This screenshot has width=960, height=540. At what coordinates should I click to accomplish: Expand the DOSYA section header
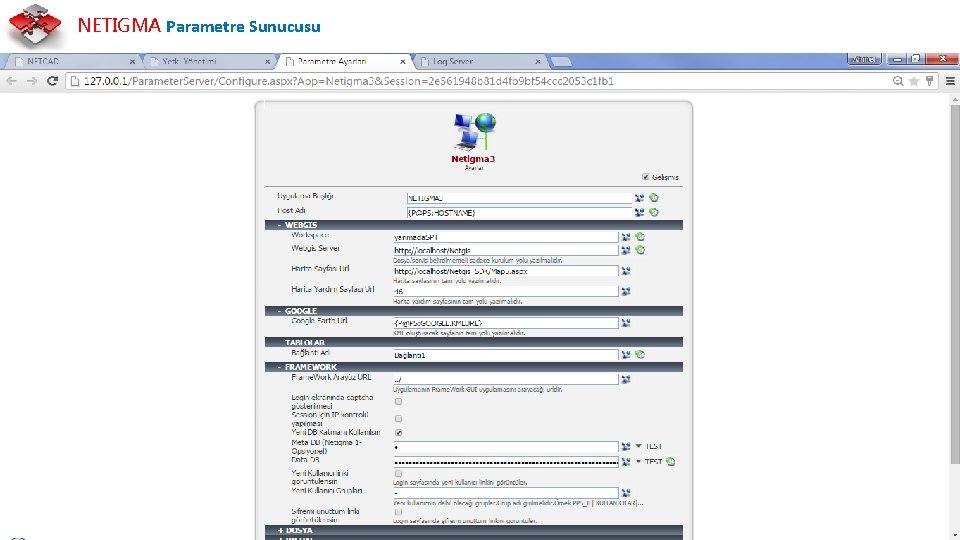(x=474, y=530)
